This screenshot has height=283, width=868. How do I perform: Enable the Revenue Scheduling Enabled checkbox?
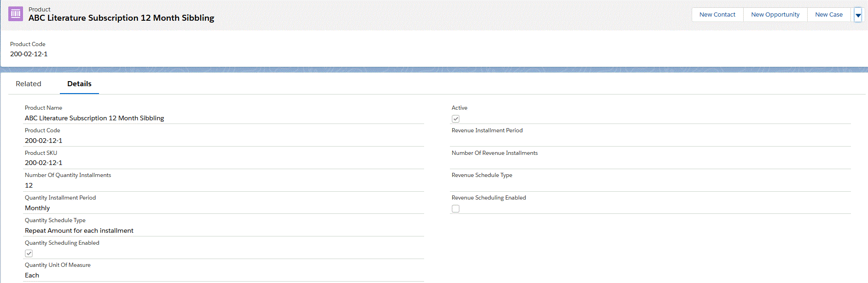(455, 209)
